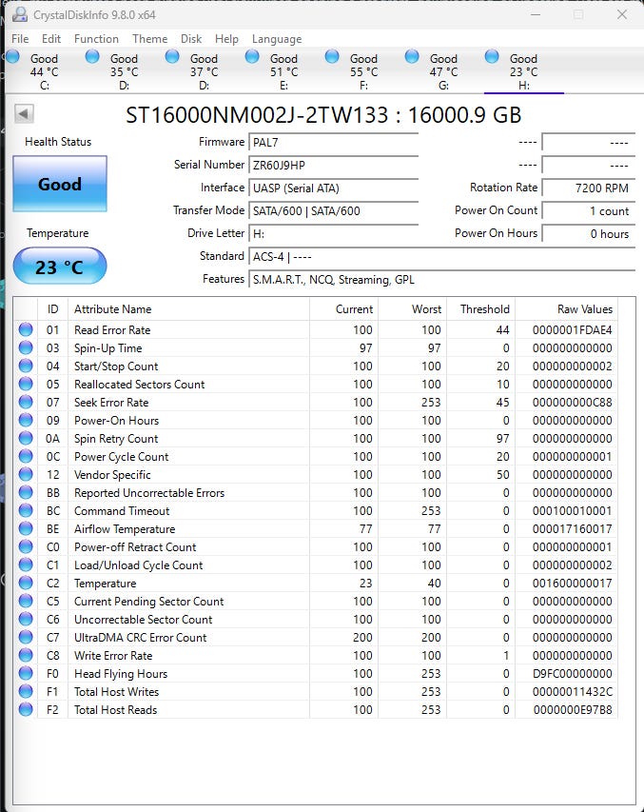Open the Language menu
This screenshot has height=812, width=644.
pyautogui.click(x=277, y=39)
